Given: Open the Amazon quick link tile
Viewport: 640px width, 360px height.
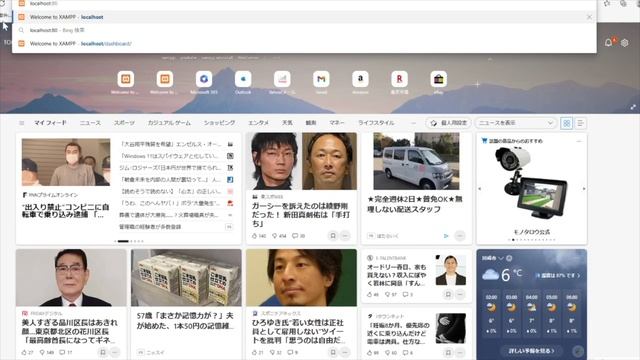Looking at the screenshot, I should [x=360, y=79].
